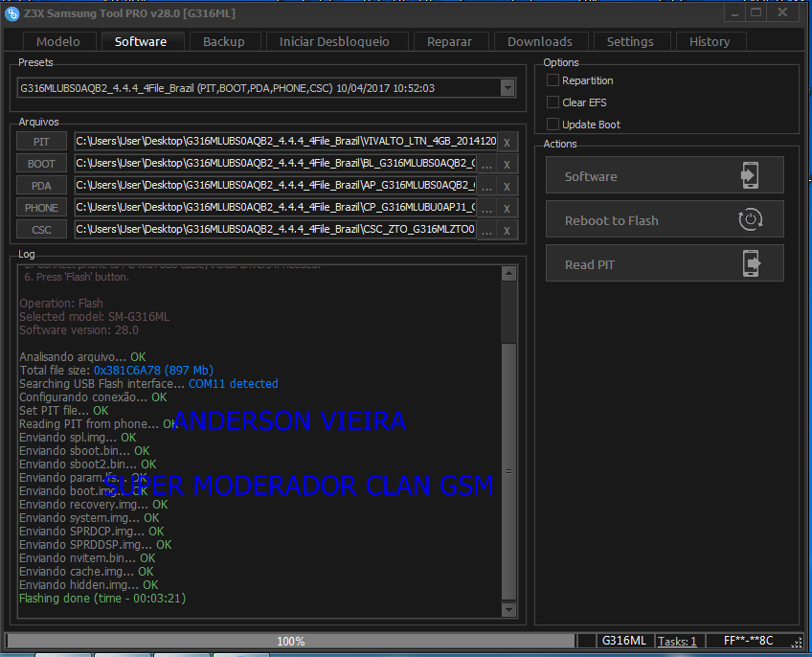812x657 pixels.
Task: Browse for PHONE file via ellipsis
Action: [486, 208]
